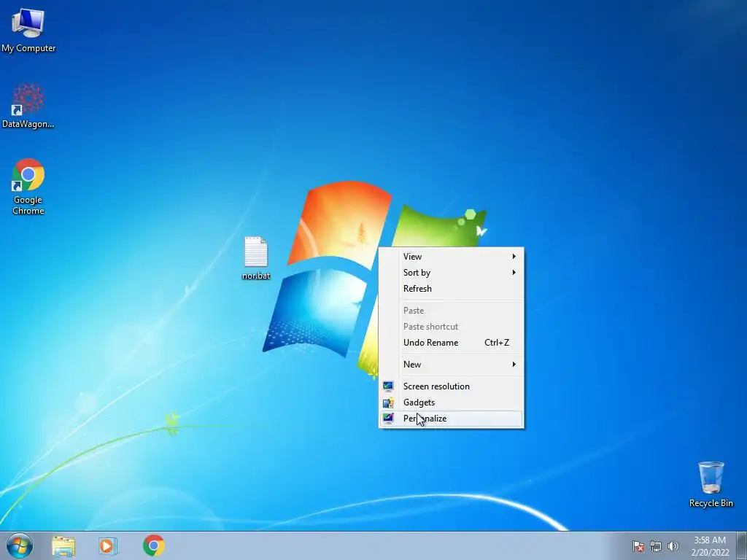Screen dimensions: 747x560
Task: Choose Refresh in the context menu
Action: pos(451,289)
